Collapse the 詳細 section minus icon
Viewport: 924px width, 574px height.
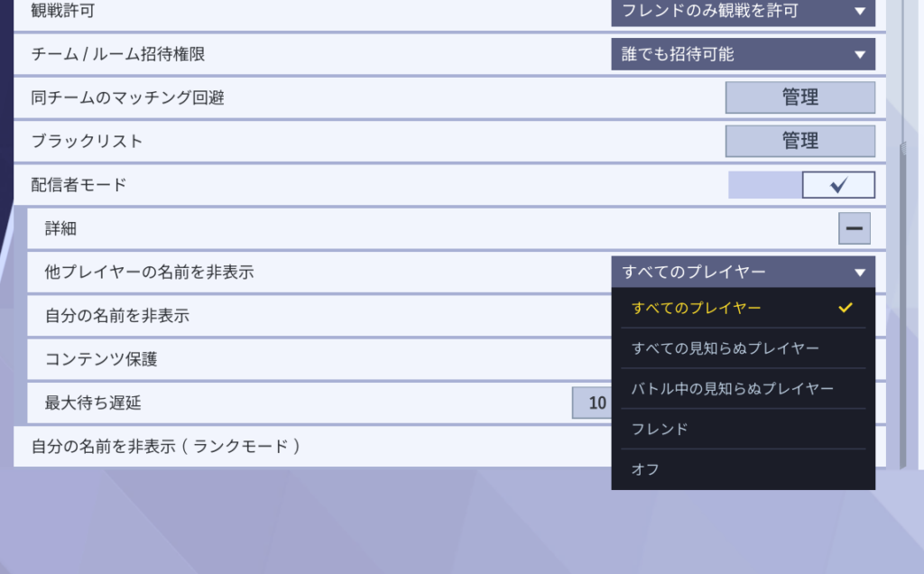(x=854, y=228)
